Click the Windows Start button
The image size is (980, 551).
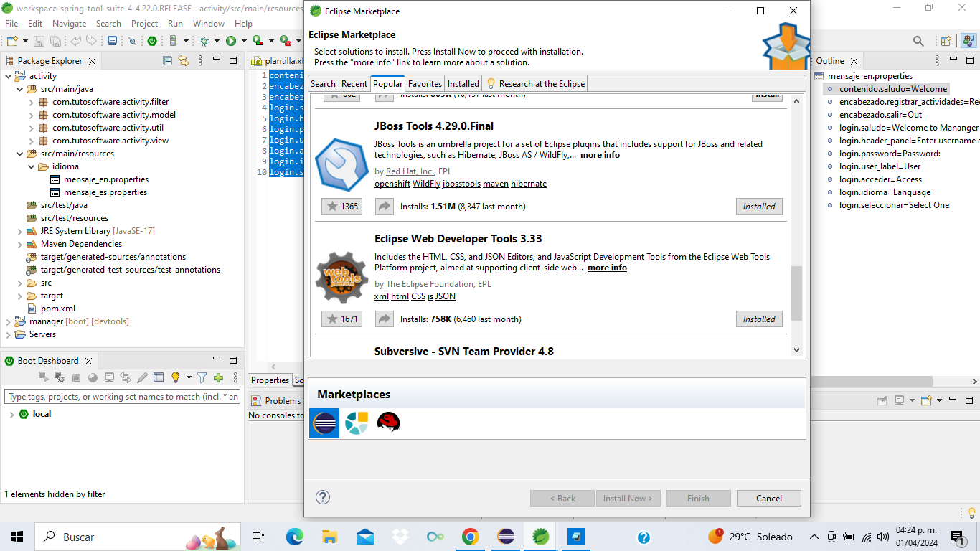17,537
